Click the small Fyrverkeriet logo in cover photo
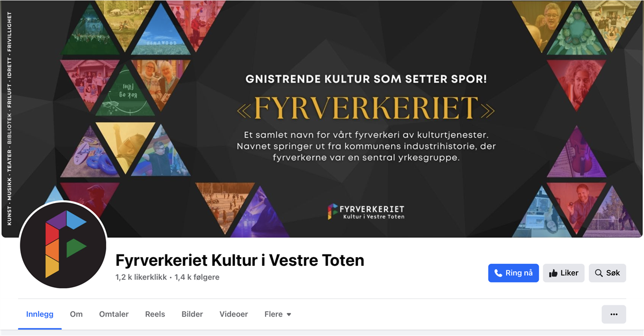 (x=333, y=212)
